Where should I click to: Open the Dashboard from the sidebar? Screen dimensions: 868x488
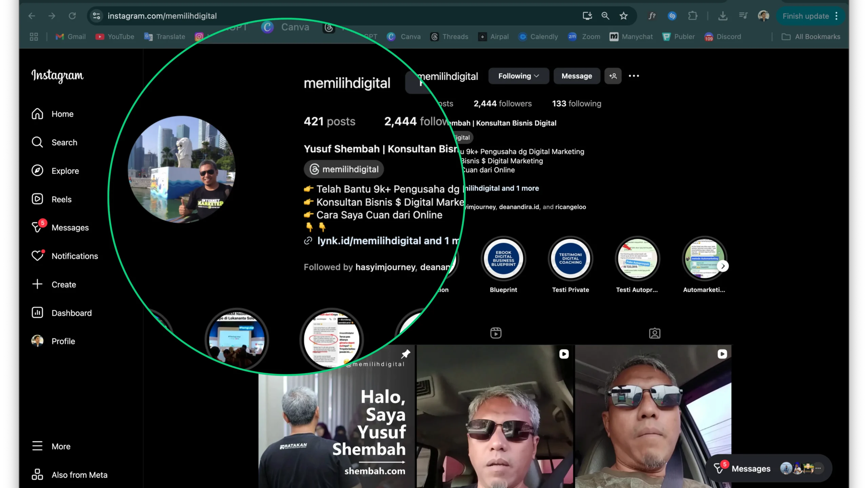62,313
